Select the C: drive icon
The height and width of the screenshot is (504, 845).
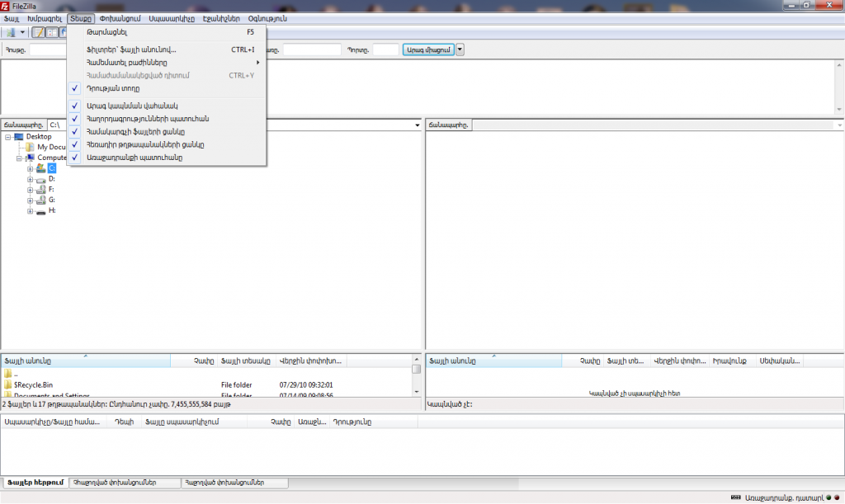tap(40, 167)
